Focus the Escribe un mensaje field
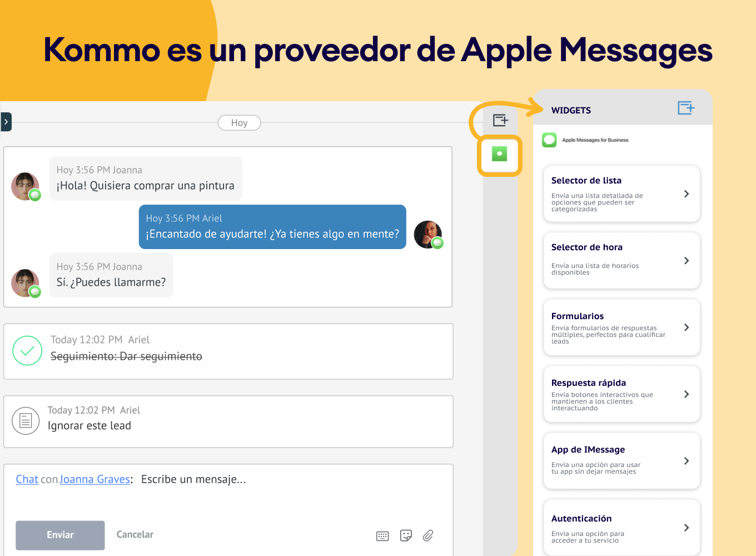 tap(193, 479)
